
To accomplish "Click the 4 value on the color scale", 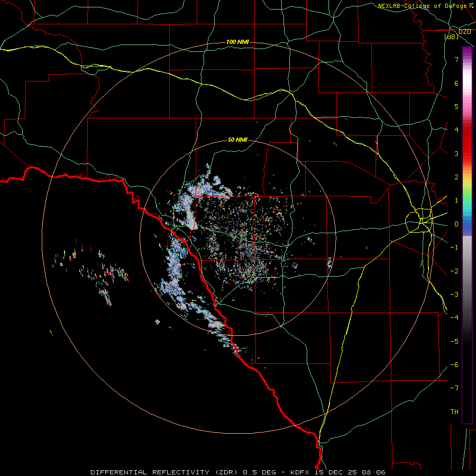I will click(x=456, y=130).
